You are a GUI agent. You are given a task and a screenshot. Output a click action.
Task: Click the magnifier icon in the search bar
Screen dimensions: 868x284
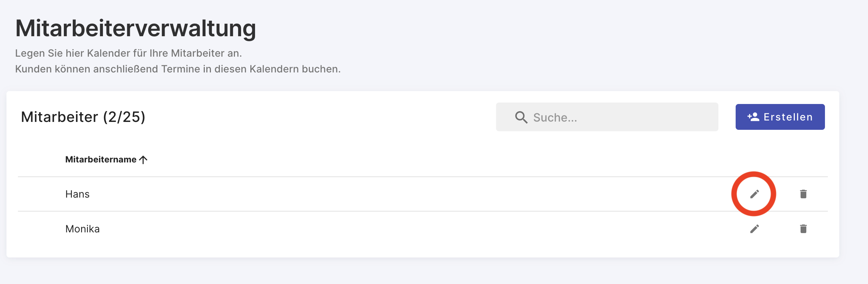coord(521,117)
